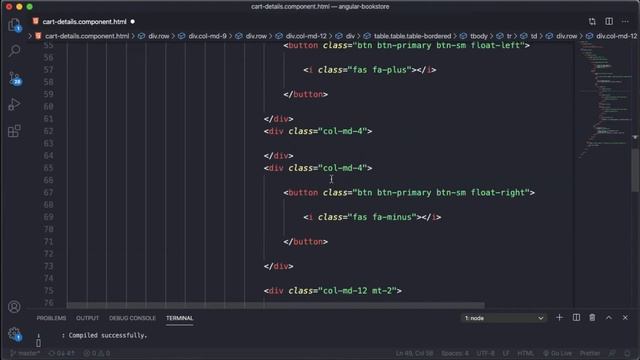This screenshot has width=640, height=360.
Task: Split the terminal panel
Action: tap(576, 318)
